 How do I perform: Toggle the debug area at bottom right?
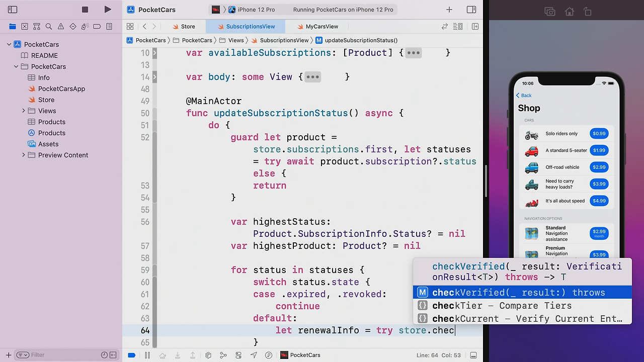pyautogui.click(x=473, y=355)
